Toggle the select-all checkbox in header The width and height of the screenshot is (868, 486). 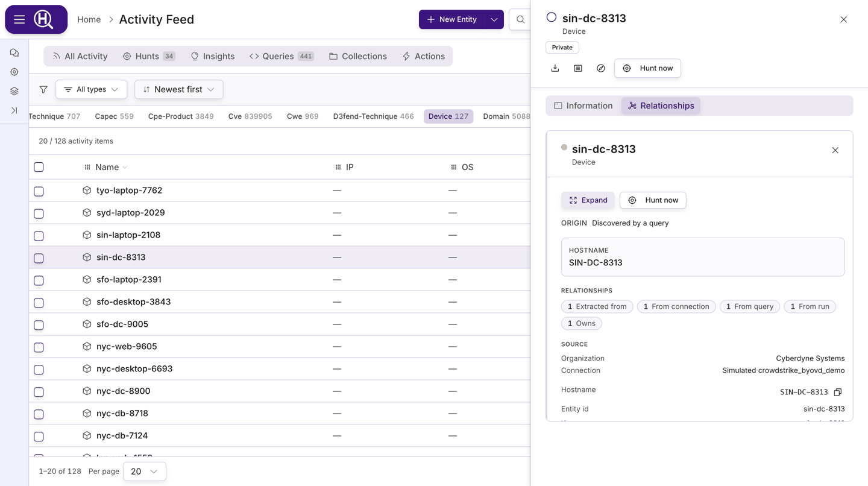pyautogui.click(x=39, y=167)
